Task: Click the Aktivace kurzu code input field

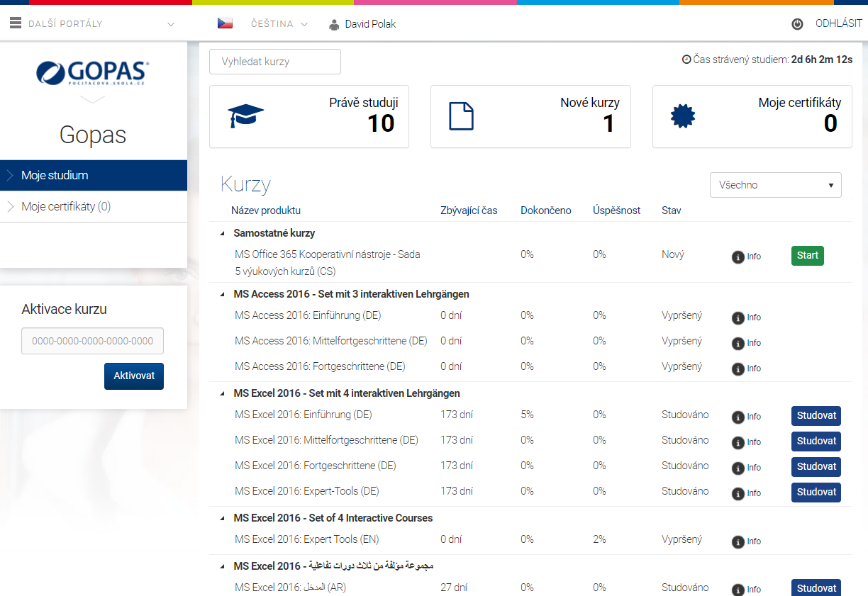Action: [93, 341]
